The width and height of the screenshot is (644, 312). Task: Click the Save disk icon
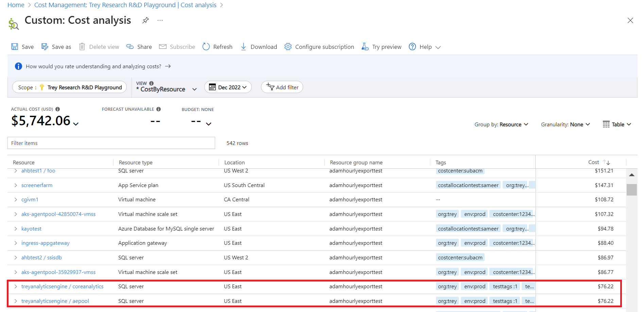(x=15, y=47)
